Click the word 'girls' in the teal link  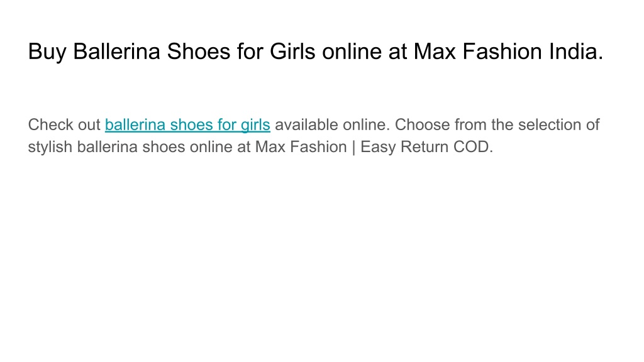255,125
